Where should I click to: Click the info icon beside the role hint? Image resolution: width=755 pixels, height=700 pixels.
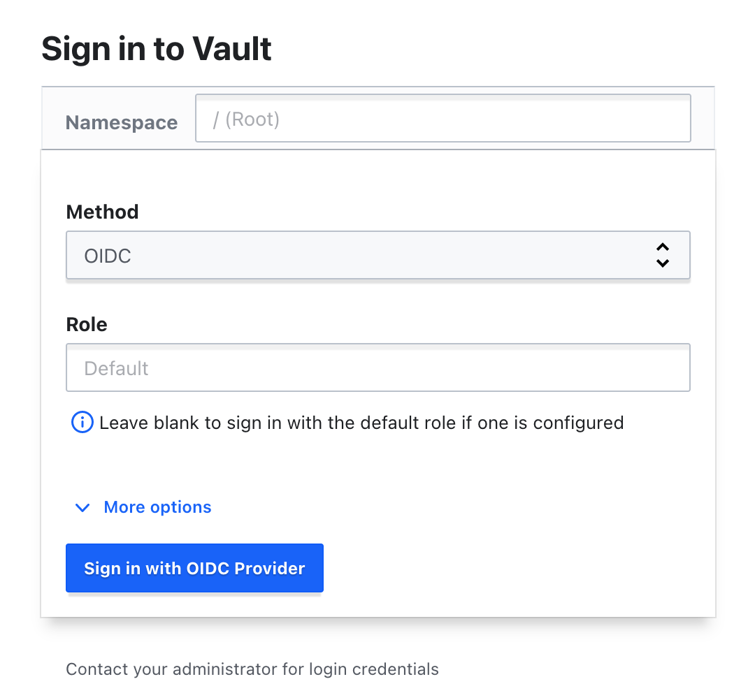pyautogui.click(x=82, y=423)
